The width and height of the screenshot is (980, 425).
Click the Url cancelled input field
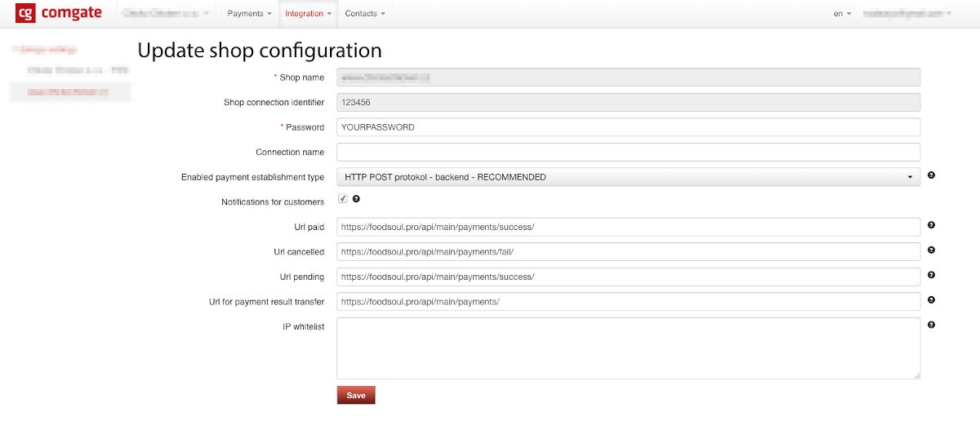(627, 252)
